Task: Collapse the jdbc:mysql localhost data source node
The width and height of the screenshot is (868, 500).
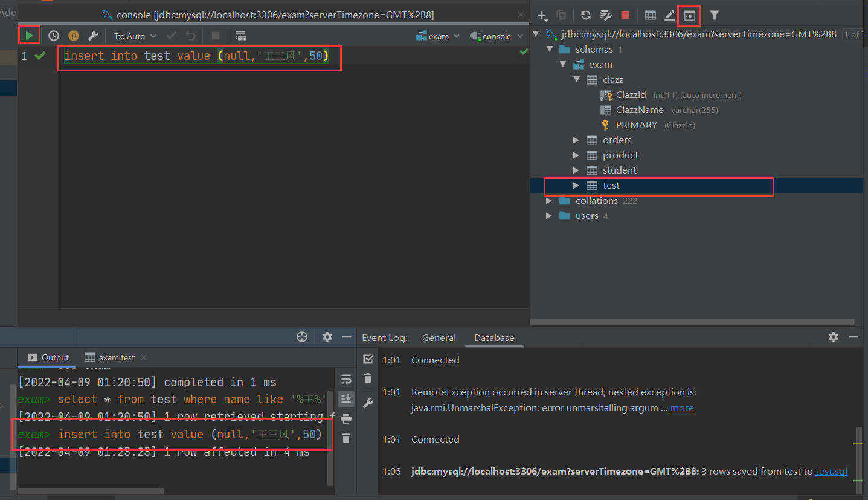Action: tap(536, 34)
